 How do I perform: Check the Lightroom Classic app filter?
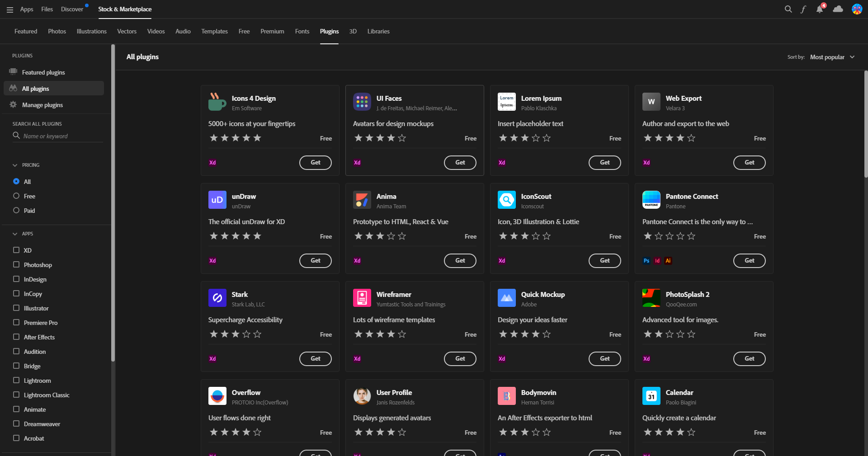point(16,395)
